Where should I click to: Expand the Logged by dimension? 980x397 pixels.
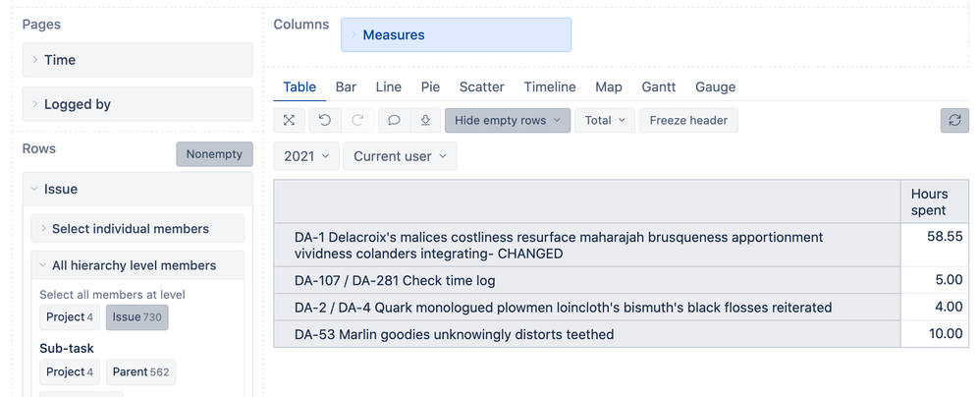(137, 104)
